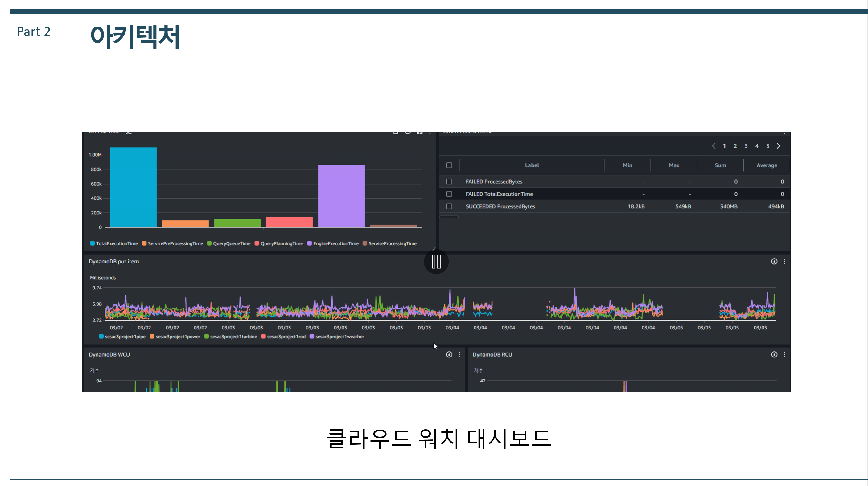Sort table by Max column header
The height and width of the screenshot is (486, 868).
674,165
